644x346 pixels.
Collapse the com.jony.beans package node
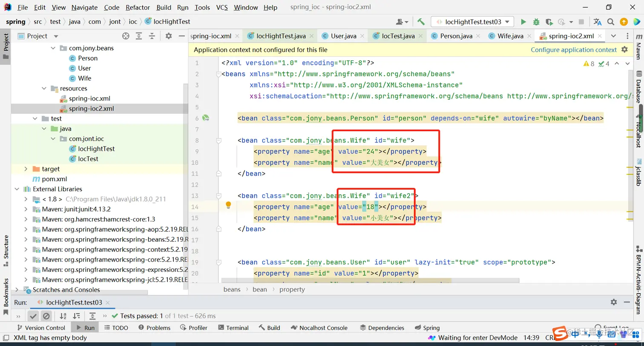(x=53, y=48)
